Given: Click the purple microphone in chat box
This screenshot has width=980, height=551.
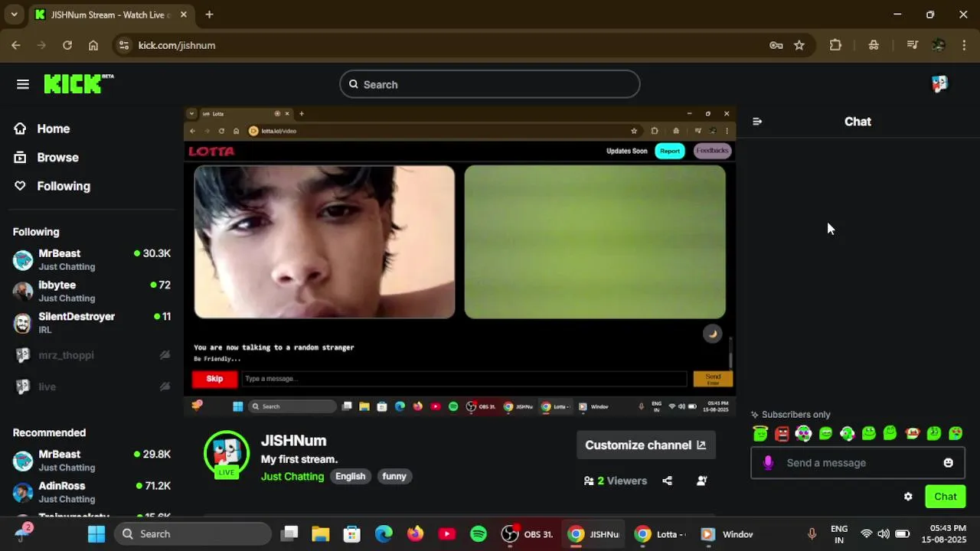Looking at the screenshot, I should pos(769,463).
